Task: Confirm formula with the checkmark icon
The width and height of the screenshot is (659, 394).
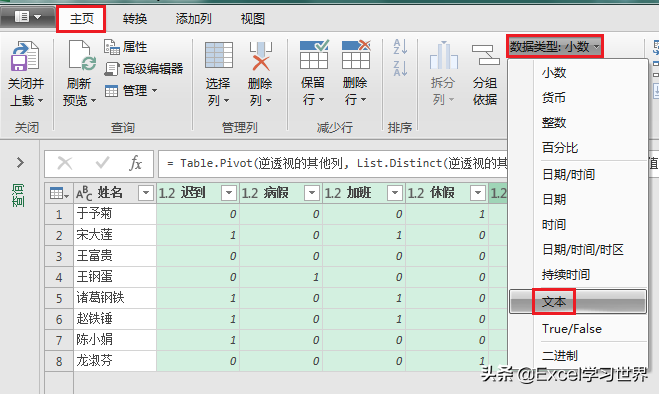Action: (102, 163)
